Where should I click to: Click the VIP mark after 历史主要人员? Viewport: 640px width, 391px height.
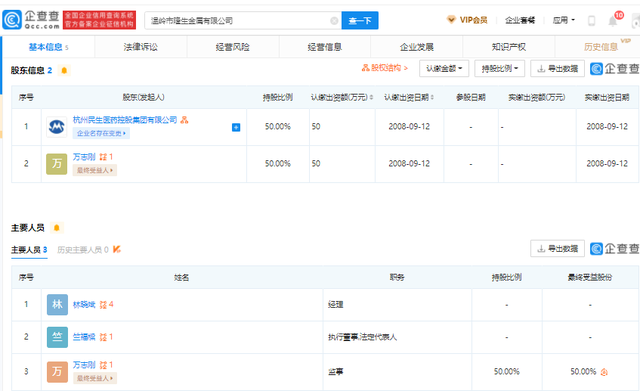(x=117, y=249)
